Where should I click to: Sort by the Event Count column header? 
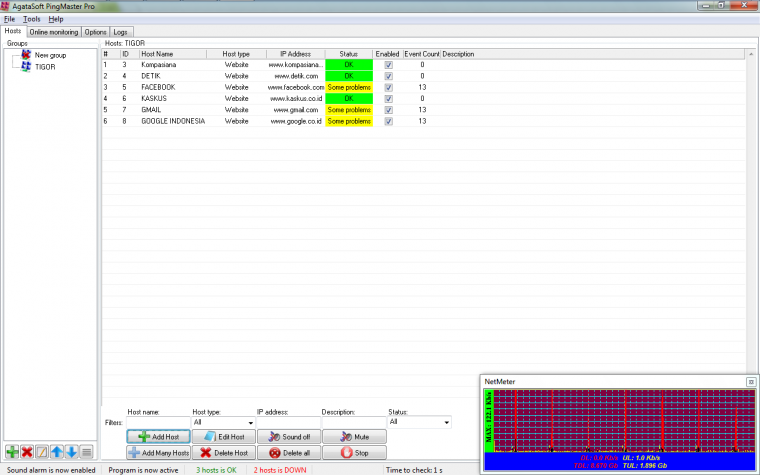click(x=422, y=54)
